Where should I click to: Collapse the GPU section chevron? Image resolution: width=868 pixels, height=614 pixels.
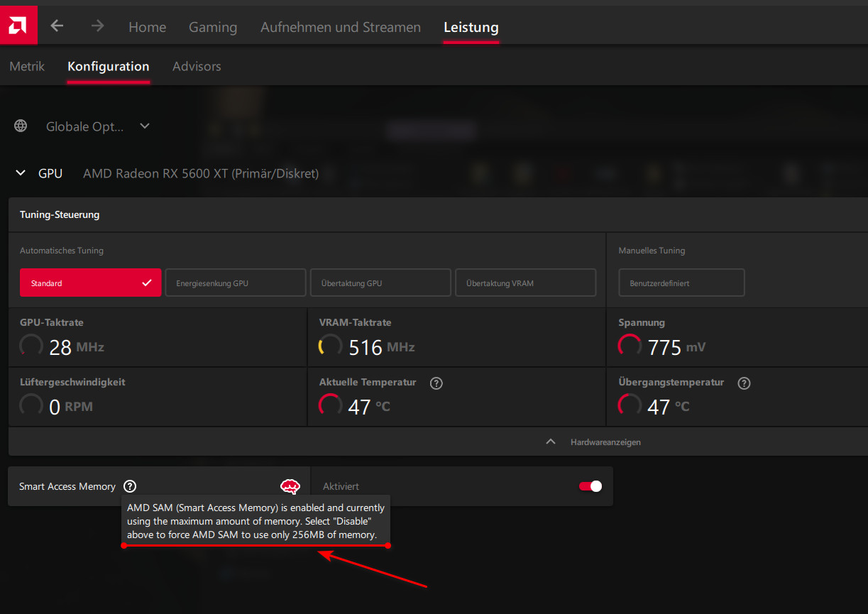pos(21,173)
